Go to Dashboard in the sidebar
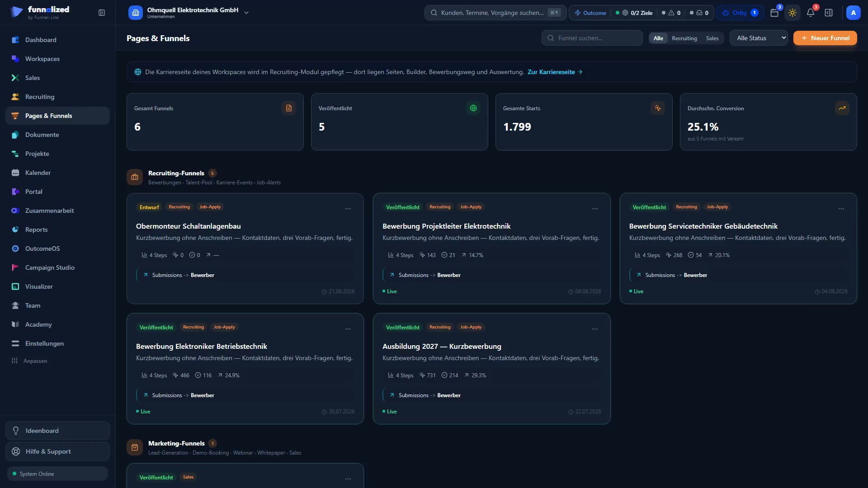The width and height of the screenshot is (868, 488). click(57, 40)
